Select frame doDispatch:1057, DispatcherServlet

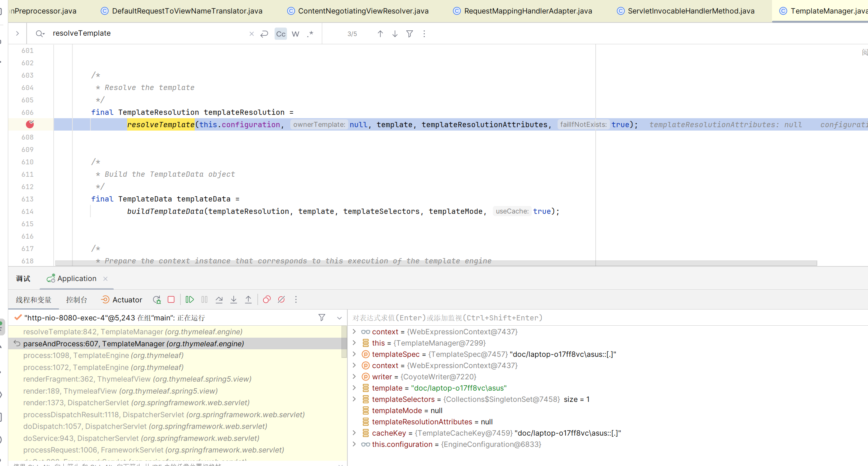[176, 426]
